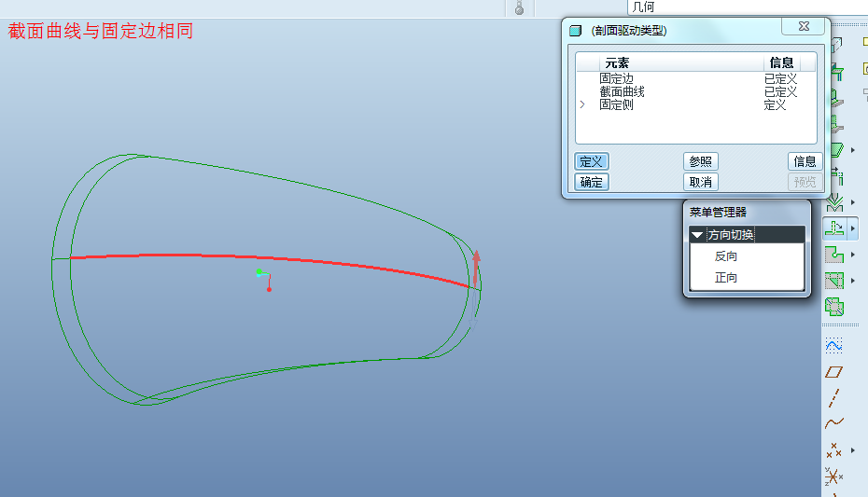Open the blue sketch curve tool
The width and height of the screenshot is (868, 497).
[833, 346]
